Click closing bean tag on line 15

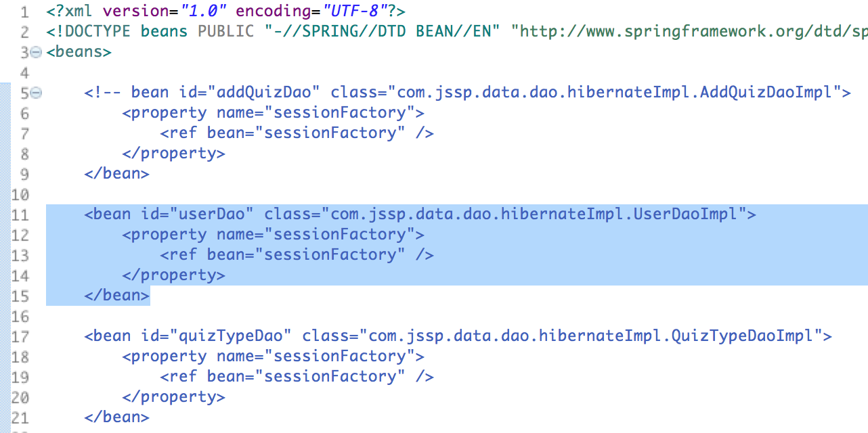pyautogui.click(x=117, y=296)
